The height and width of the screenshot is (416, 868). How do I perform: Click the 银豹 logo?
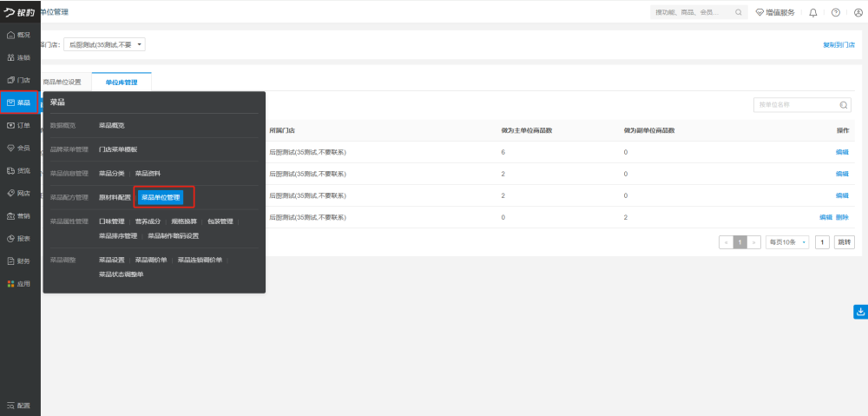tap(19, 11)
